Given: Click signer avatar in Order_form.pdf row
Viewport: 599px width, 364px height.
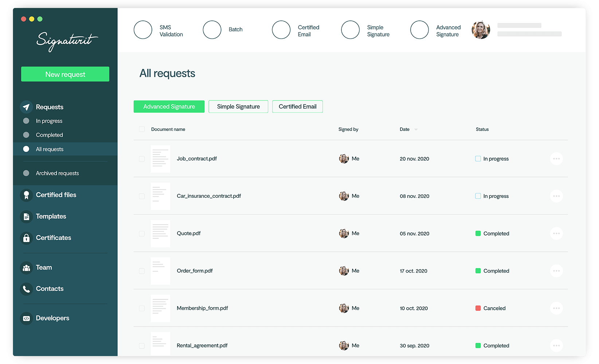Looking at the screenshot, I should point(344,271).
